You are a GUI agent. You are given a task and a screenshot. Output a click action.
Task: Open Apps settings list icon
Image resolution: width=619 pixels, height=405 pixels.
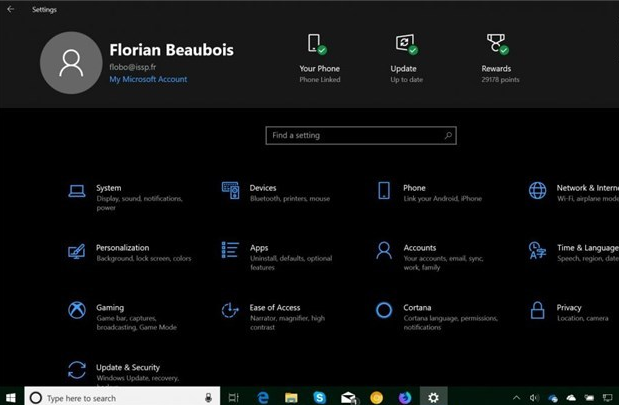pos(230,250)
